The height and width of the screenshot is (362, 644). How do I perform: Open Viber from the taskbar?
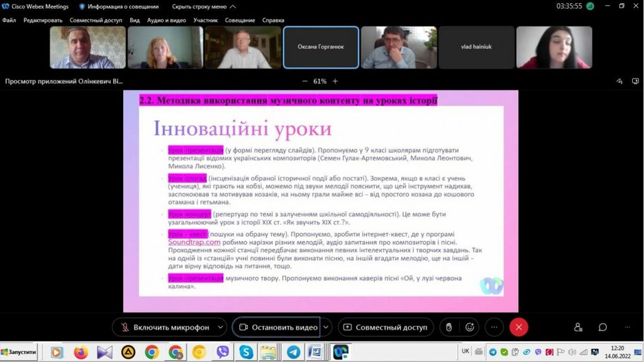(x=223, y=352)
